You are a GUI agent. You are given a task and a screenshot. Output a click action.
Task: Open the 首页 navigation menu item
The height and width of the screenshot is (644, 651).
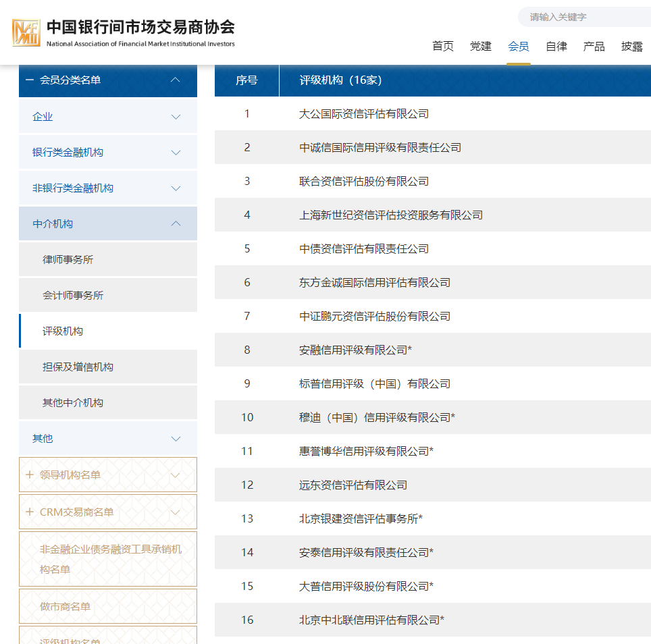coord(442,46)
